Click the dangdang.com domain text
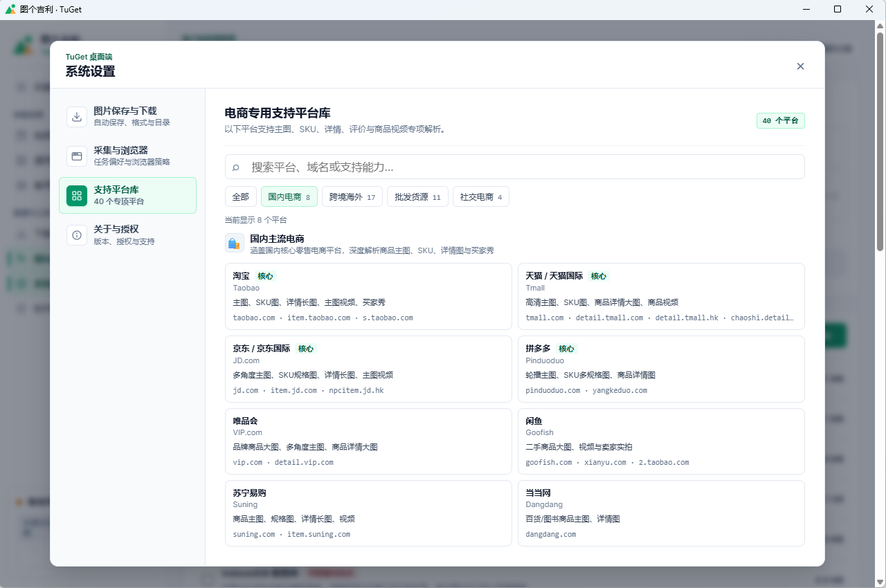The height and width of the screenshot is (588, 886). pos(550,535)
